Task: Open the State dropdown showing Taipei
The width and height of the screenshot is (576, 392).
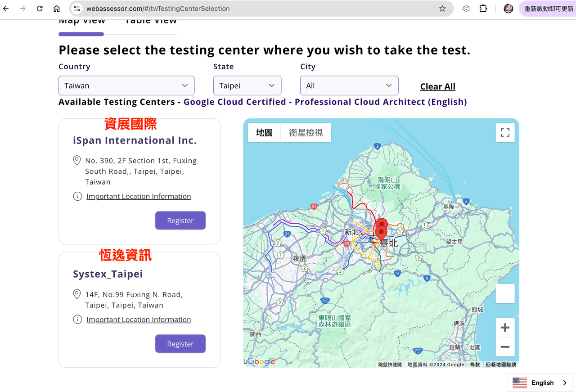Action: tap(247, 86)
